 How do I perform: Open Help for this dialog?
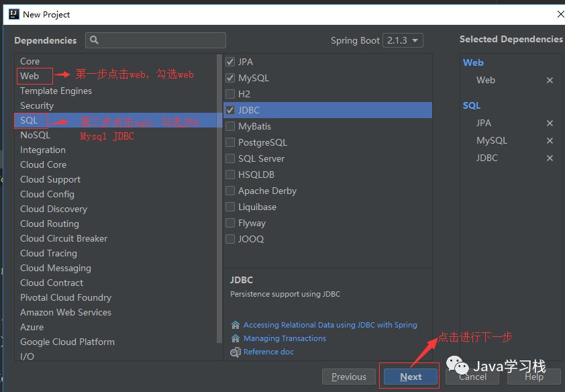pyautogui.click(x=534, y=377)
